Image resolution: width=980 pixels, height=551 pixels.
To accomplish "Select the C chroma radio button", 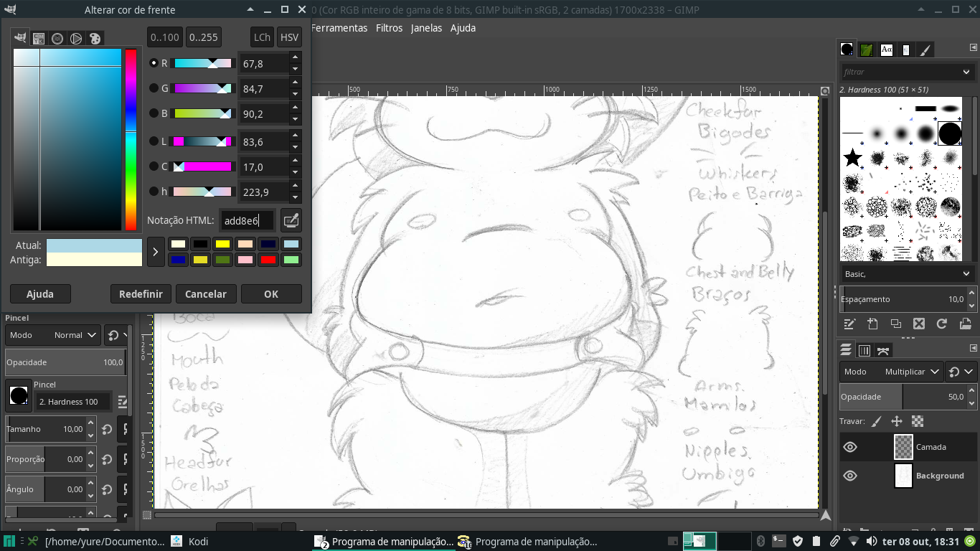I will (x=154, y=166).
